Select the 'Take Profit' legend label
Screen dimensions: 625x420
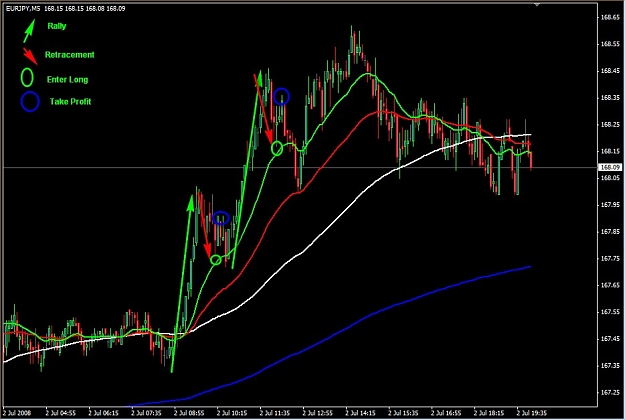71,102
